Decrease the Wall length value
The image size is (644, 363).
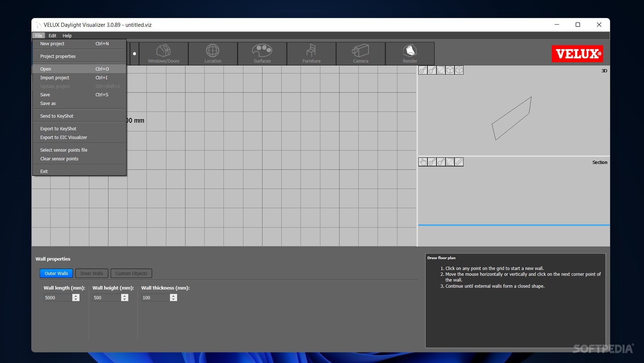click(76, 299)
